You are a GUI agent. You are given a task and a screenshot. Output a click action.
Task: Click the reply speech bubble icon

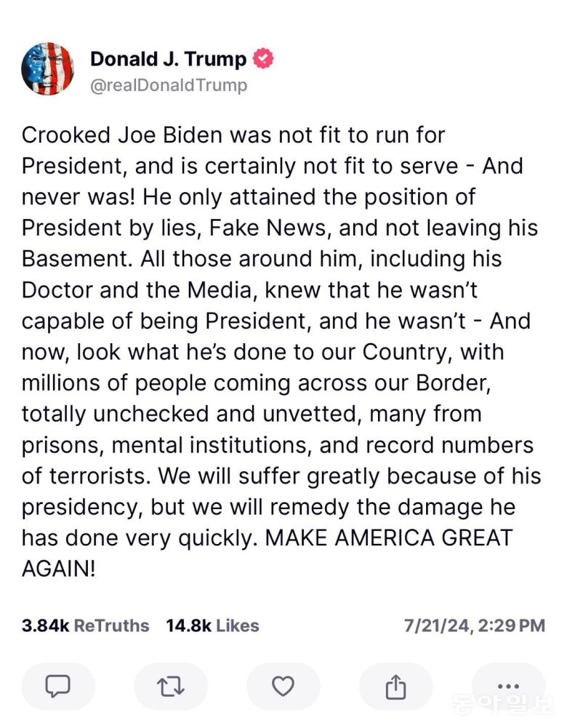point(57,686)
